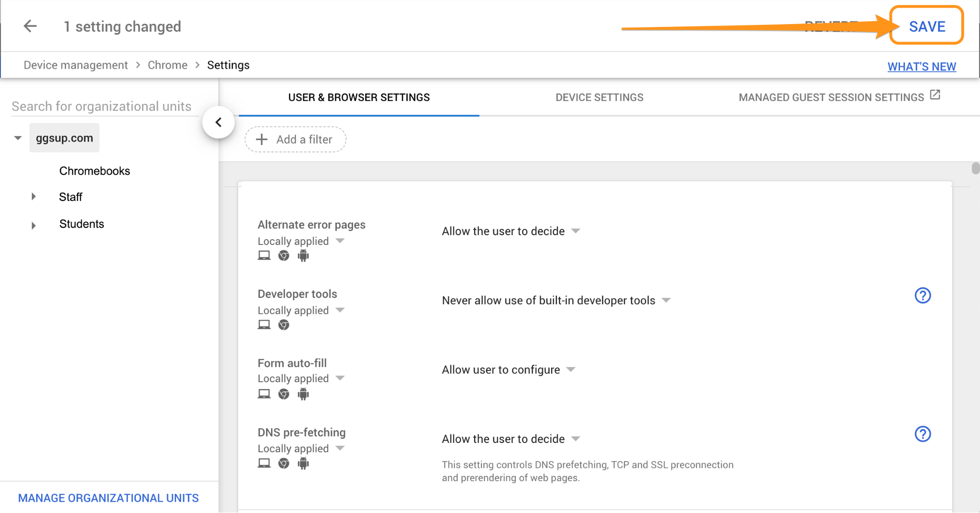Open Managed Guest Session Settings tab
The height and width of the screenshot is (513, 980).
tap(831, 98)
